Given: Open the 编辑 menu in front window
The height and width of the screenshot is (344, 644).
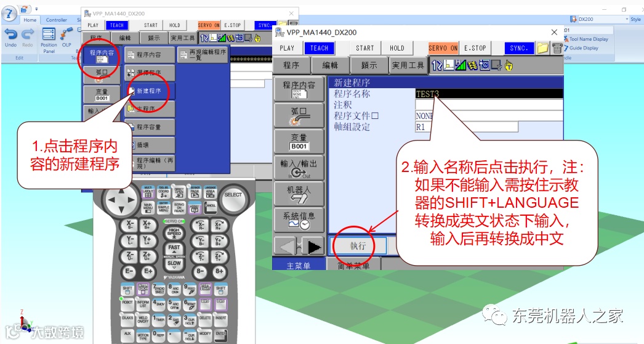Looking at the screenshot, I should coord(330,65).
